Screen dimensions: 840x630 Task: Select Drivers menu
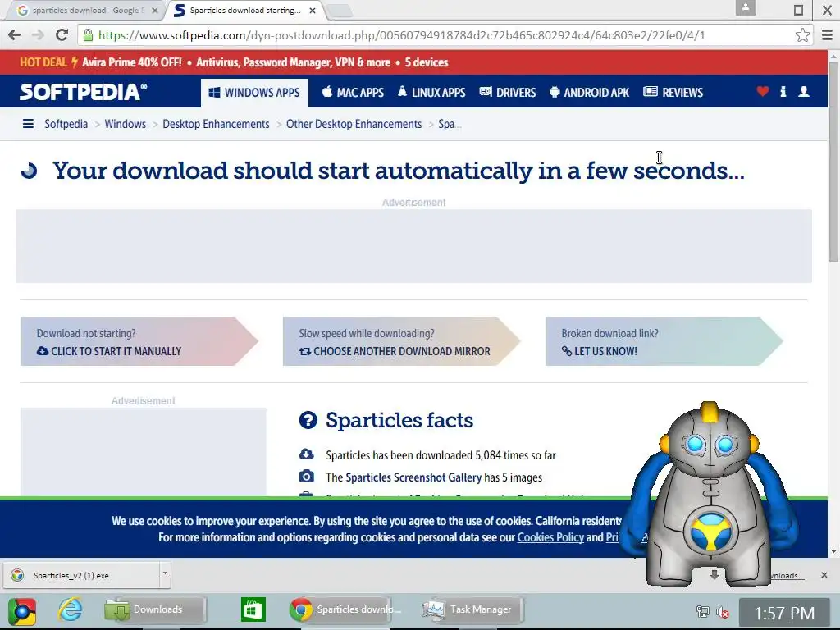[507, 92]
